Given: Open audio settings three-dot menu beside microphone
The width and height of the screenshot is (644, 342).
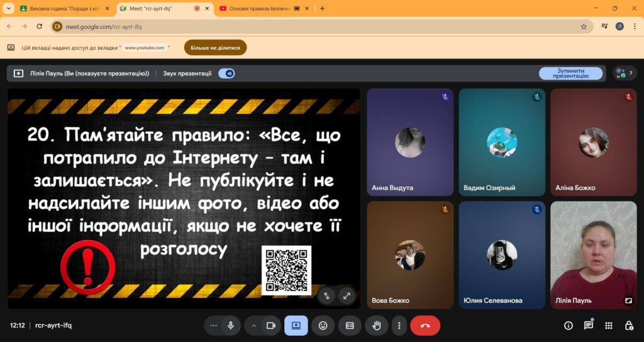Looking at the screenshot, I should [214, 326].
